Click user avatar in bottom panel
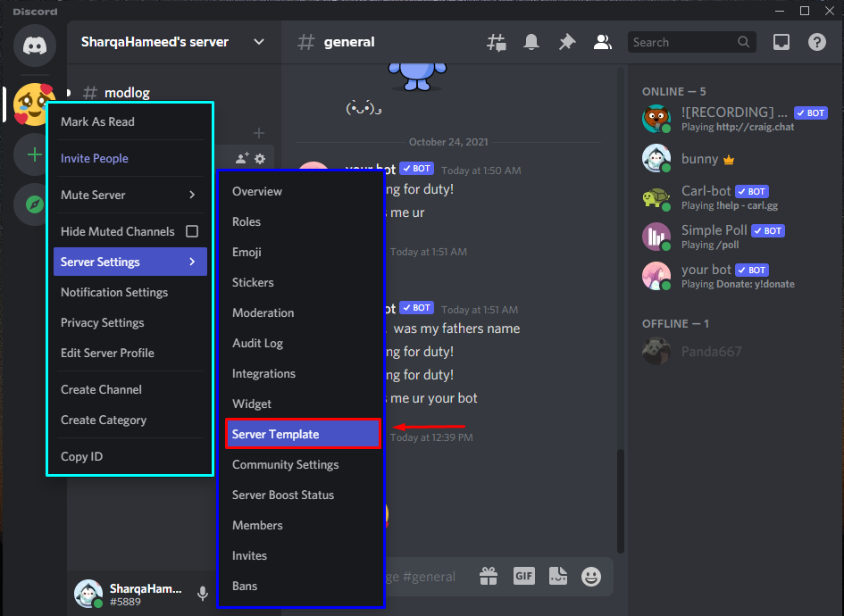The width and height of the screenshot is (844, 616). tap(88, 594)
